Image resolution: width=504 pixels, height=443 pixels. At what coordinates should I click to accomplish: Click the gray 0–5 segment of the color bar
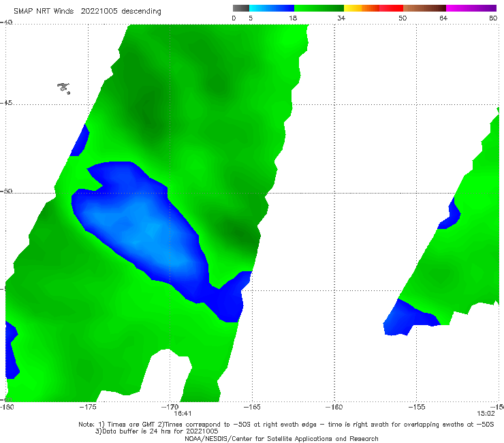pos(240,8)
